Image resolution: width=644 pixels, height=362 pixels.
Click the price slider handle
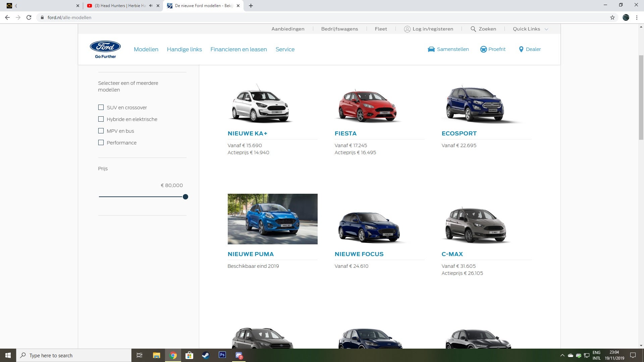[185, 197]
